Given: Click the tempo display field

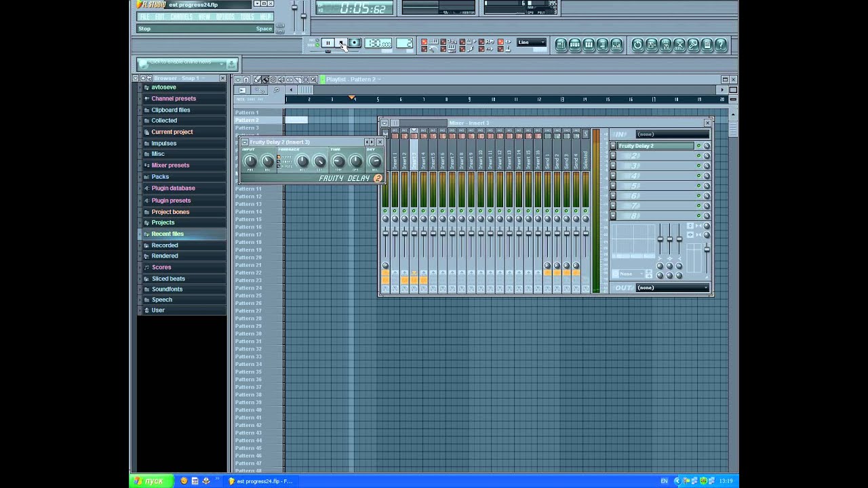Looking at the screenshot, I should [378, 44].
